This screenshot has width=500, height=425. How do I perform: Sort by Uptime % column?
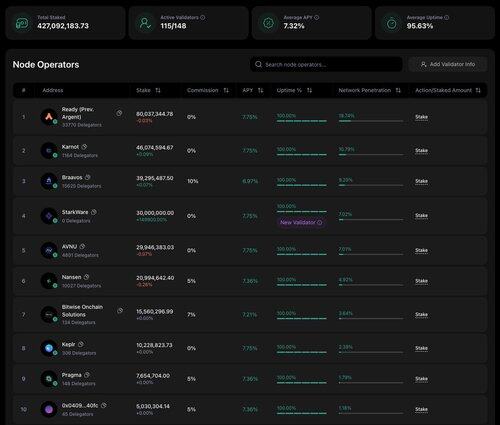(x=309, y=90)
